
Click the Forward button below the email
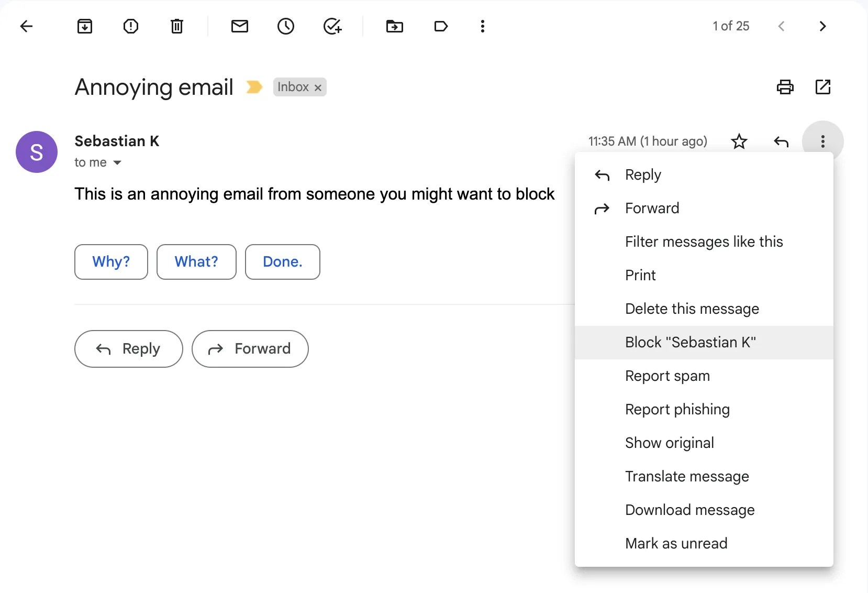coord(250,348)
